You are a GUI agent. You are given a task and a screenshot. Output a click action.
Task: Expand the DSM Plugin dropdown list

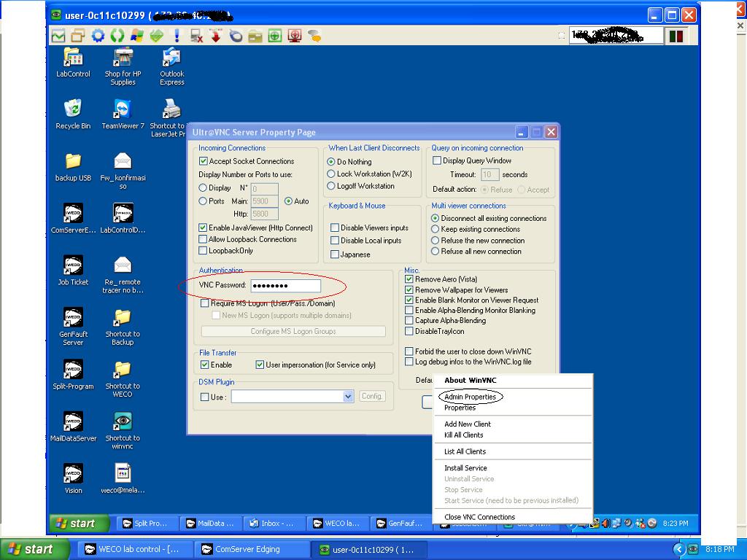pyautogui.click(x=348, y=396)
